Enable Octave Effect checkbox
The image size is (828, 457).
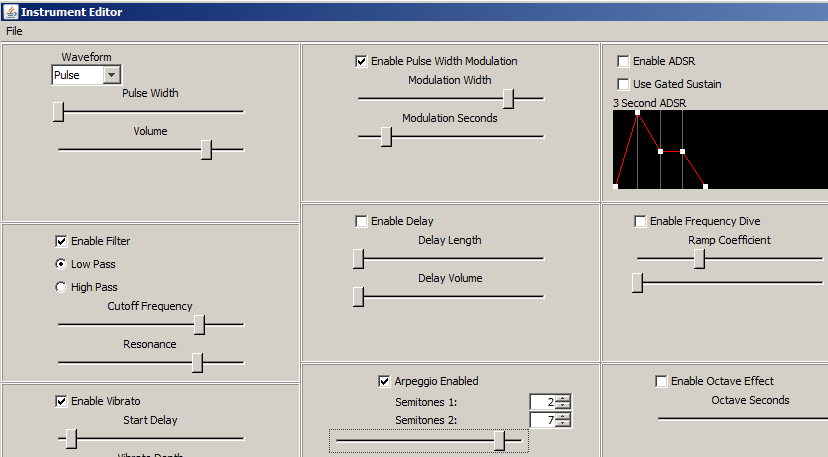(661, 381)
